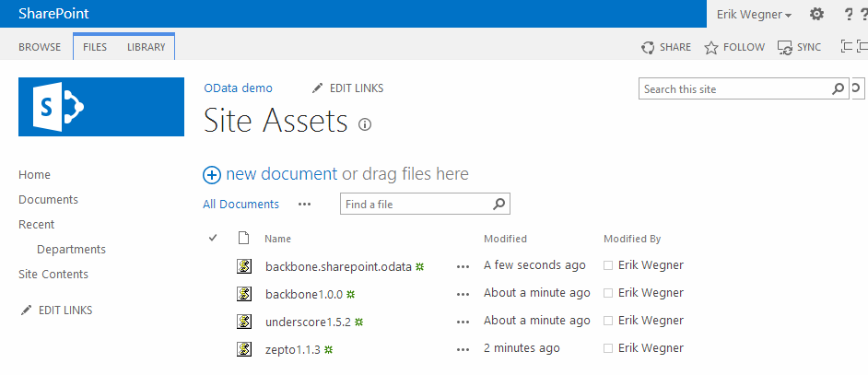Click the SharePoint suite bar title

pyautogui.click(x=53, y=14)
